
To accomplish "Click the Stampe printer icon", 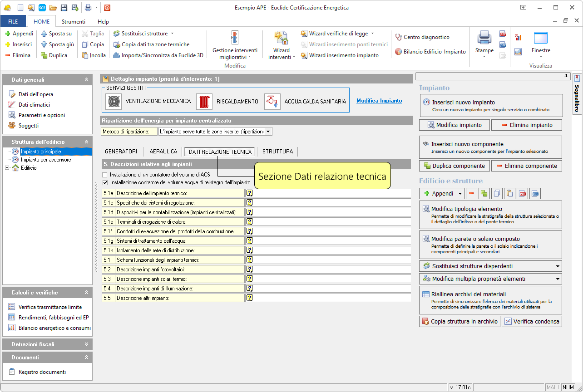I will coord(484,38).
